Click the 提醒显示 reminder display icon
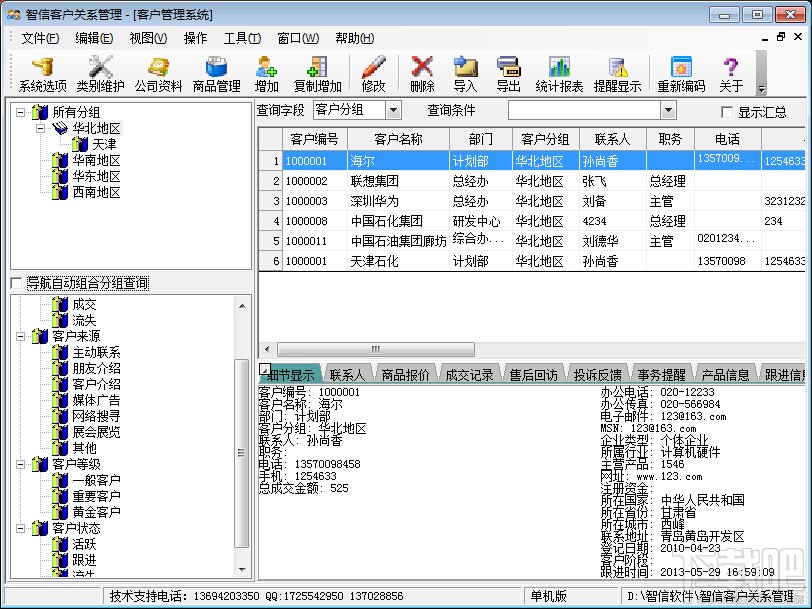 (x=617, y=73)
